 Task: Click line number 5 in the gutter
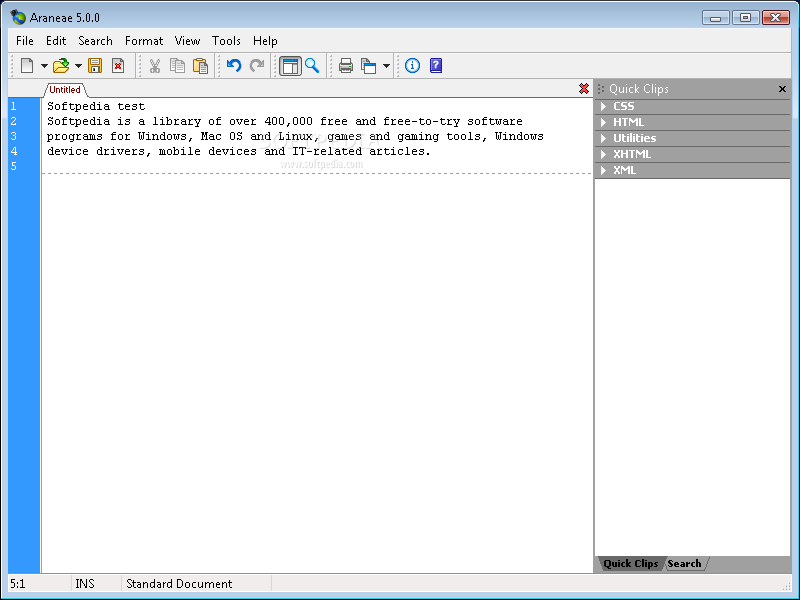pyautogui.click(x=14, y=166)
